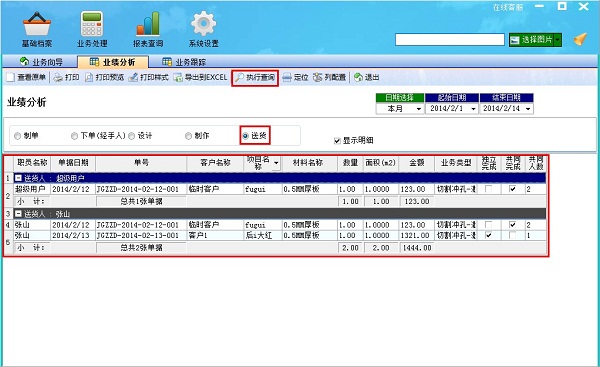
Task: Click the 查看原单 toolbar button
Action: click(26, 77)
